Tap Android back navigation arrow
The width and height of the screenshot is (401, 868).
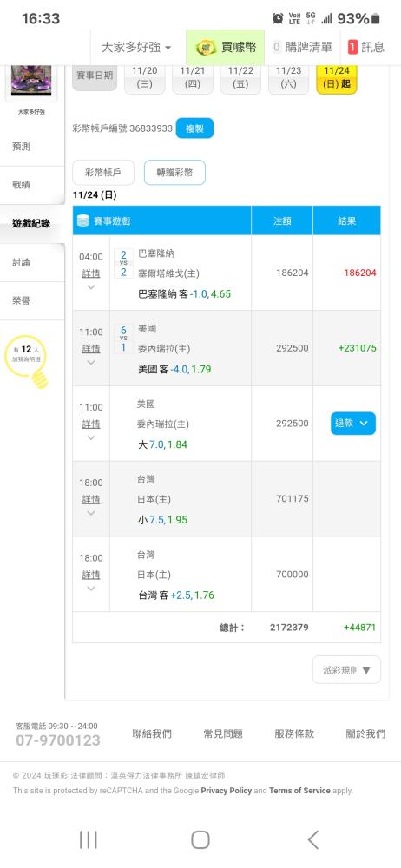click(313, 839)
